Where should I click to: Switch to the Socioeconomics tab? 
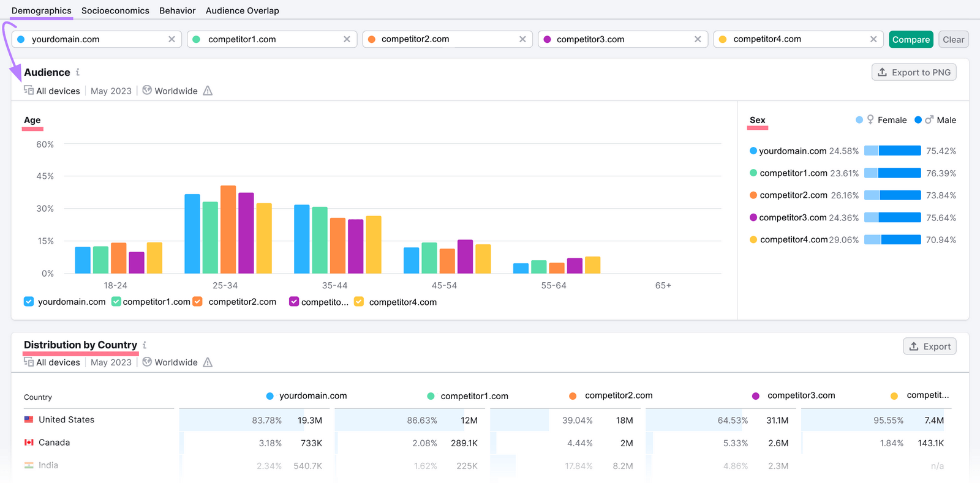click(115, 10)
